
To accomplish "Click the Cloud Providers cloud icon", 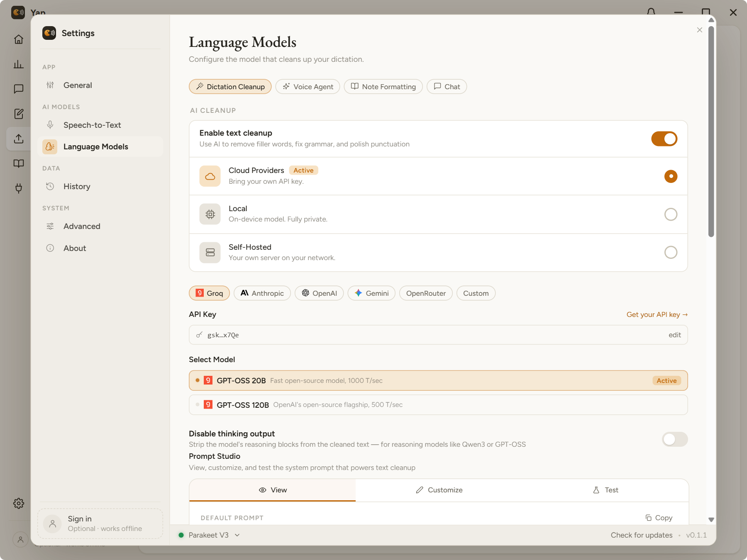I will (210, 176).
